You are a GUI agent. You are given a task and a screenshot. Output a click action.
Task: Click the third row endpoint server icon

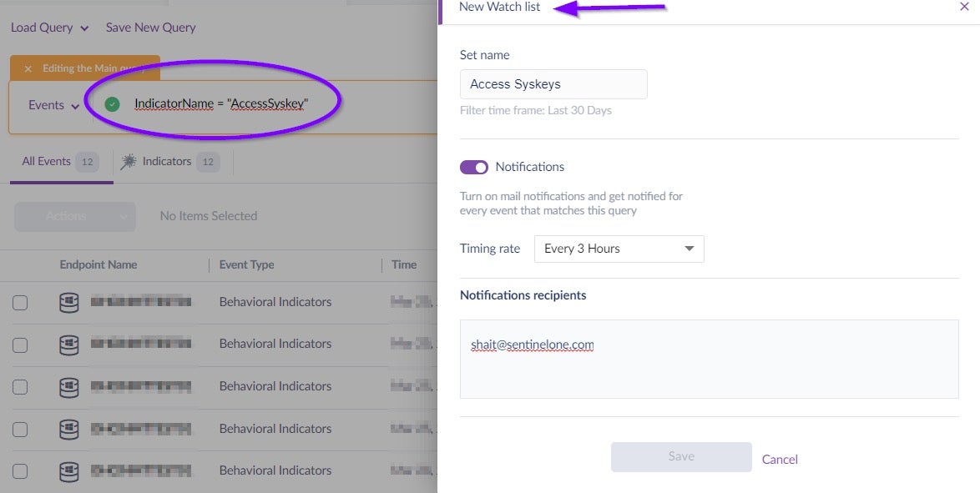[x=69, y=386]
